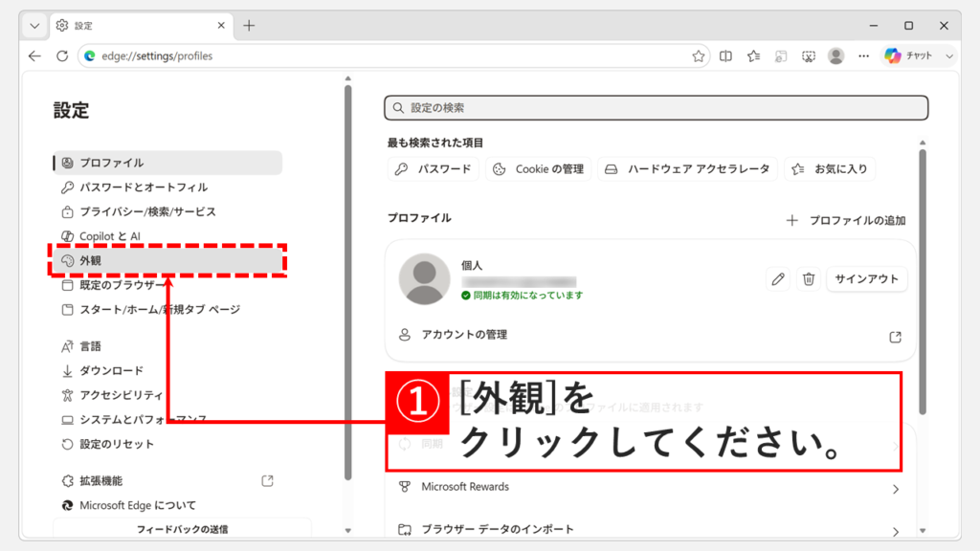Click main panel scrollbar down arrow
This screenshot has height=551, width=980.
click(923, 531)
